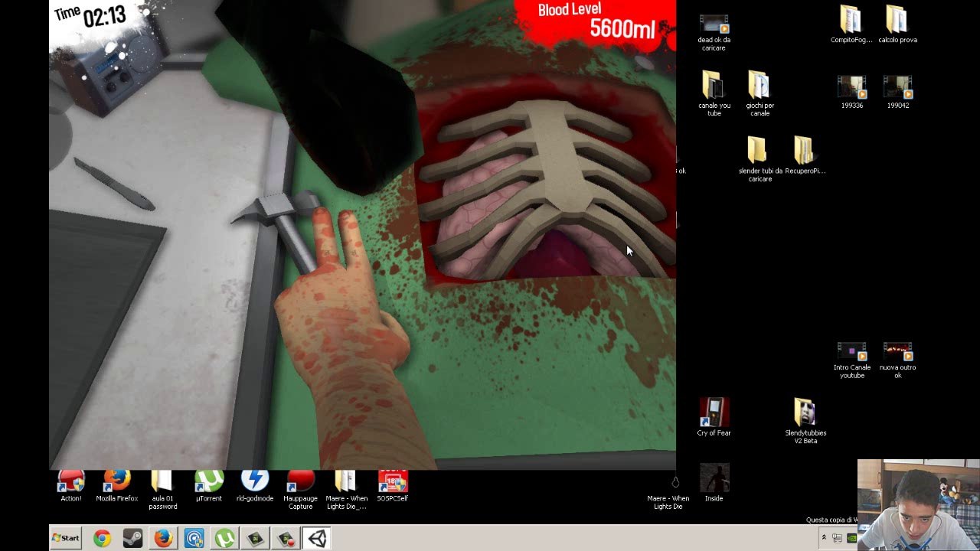Image resolution: width=980 pixels, height=551 pixels.
Task: Launch the µTorrent desktop shortcut
Action: 208,487
